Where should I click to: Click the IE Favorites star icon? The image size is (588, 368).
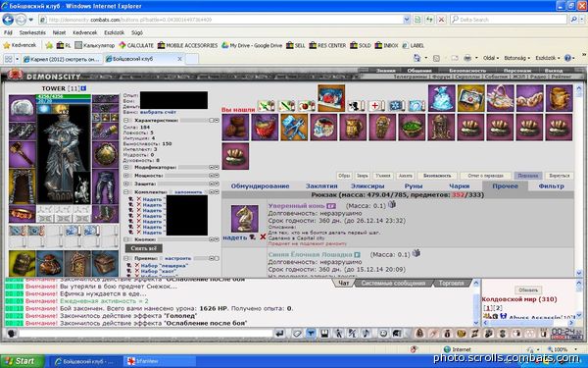(7, 45)
